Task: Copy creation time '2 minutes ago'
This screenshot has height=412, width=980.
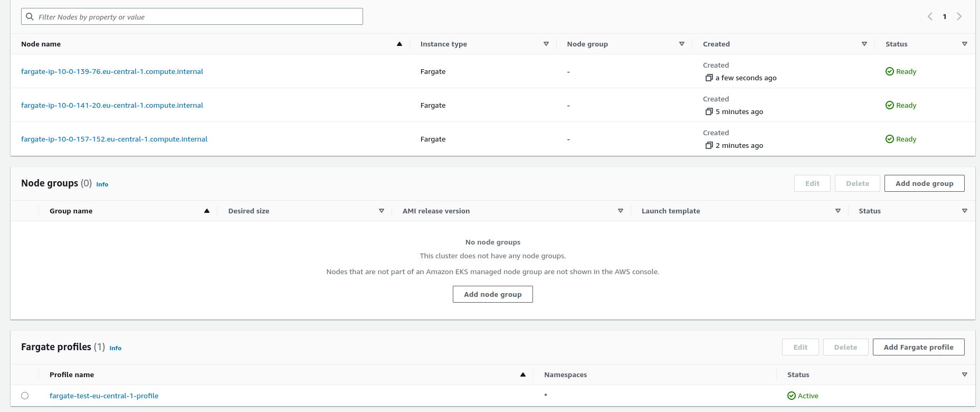Action: (709, 145)
